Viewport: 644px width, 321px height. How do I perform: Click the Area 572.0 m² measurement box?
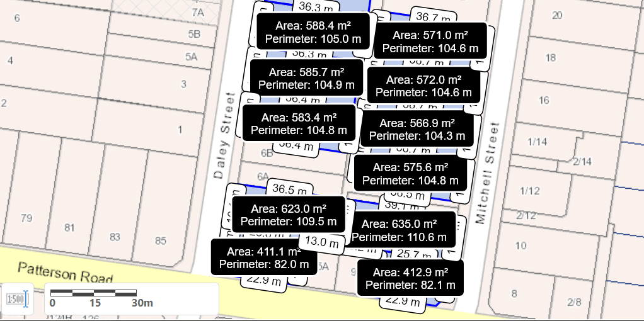click(423, 86)
